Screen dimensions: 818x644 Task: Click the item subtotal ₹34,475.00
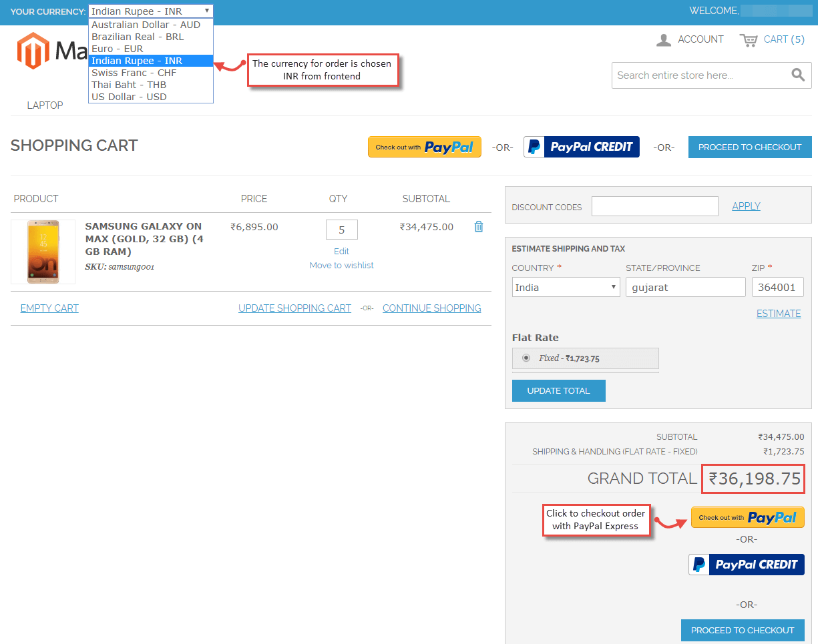pyautogui.click(x=427, y=227)
